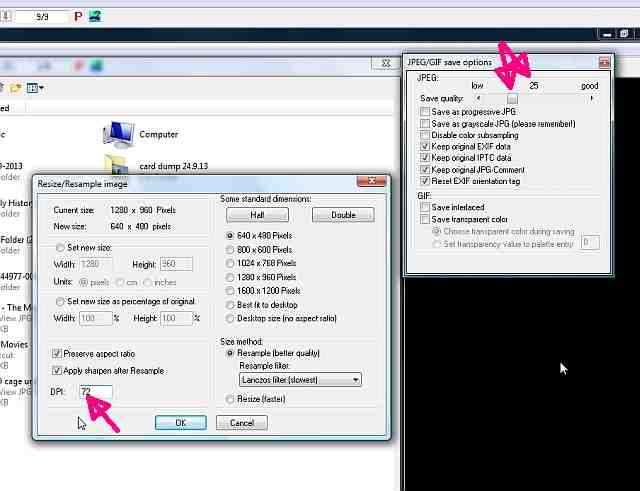Click the new folder toolbar icon
640x491 pixels.
point(19,88)
